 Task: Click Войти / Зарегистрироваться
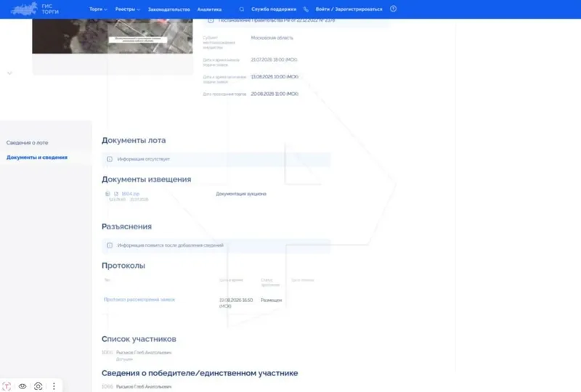[x=349, y=9]
